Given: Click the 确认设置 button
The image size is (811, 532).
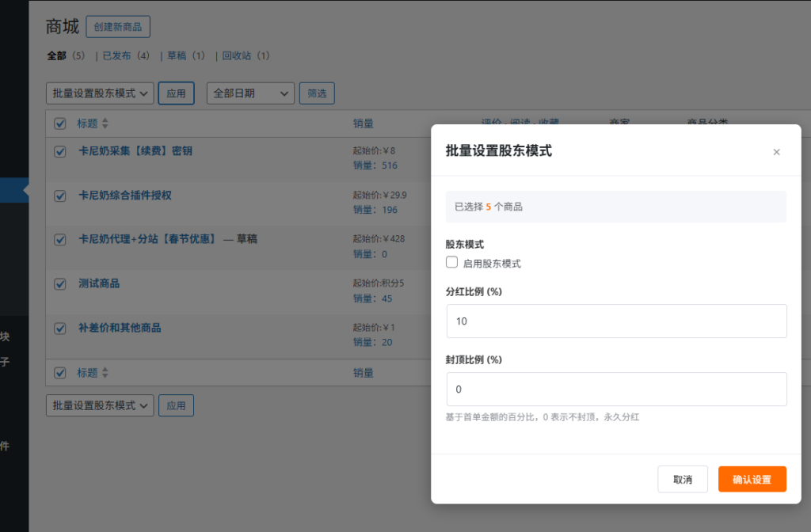Looking at the screenshot, I should [x=752, y=480].
